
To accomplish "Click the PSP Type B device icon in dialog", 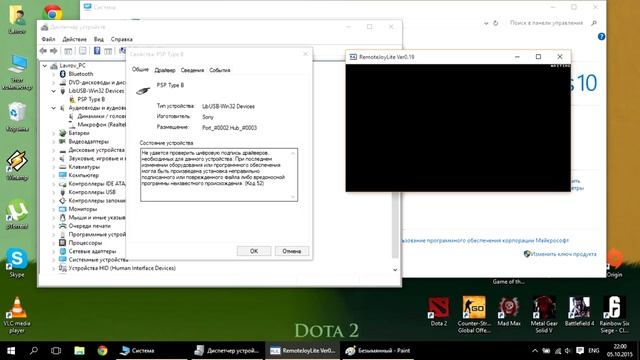I will [x=143, y=90].
